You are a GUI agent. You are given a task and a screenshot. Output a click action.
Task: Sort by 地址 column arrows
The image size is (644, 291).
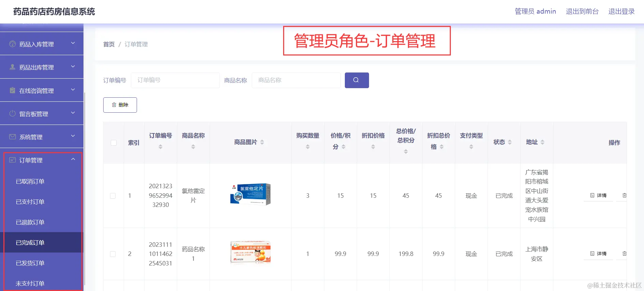tap(542, 142)
